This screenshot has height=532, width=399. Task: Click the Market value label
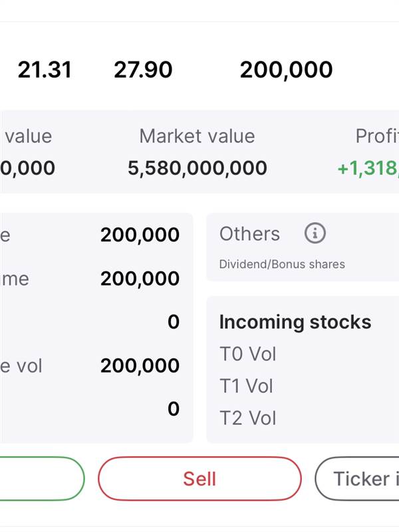pos(197,136)
